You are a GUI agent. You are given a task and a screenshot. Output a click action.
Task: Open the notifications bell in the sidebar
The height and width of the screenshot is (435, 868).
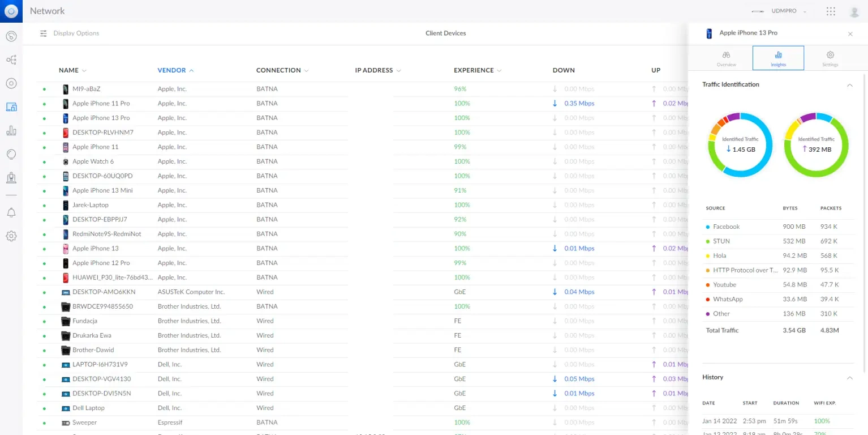[x=11, y=212]
